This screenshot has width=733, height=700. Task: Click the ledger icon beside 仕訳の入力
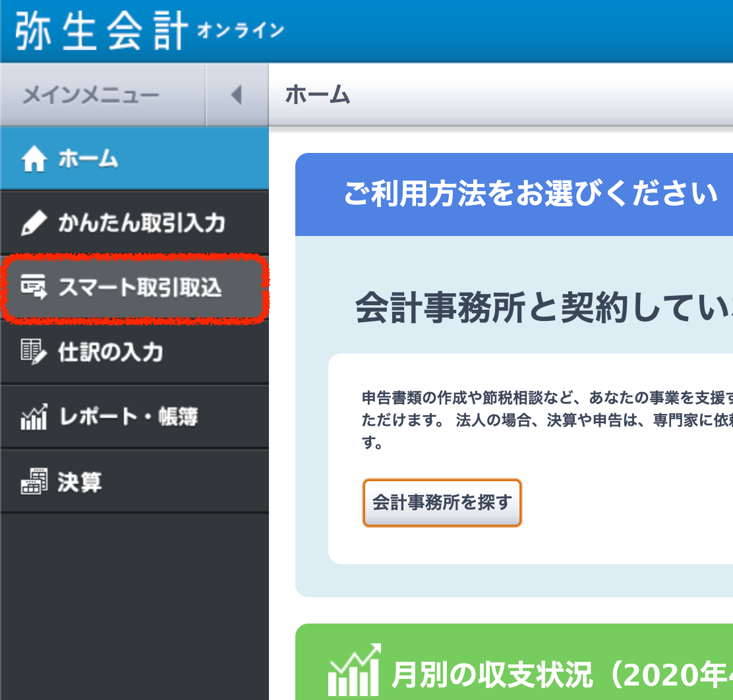pos(34,352)
